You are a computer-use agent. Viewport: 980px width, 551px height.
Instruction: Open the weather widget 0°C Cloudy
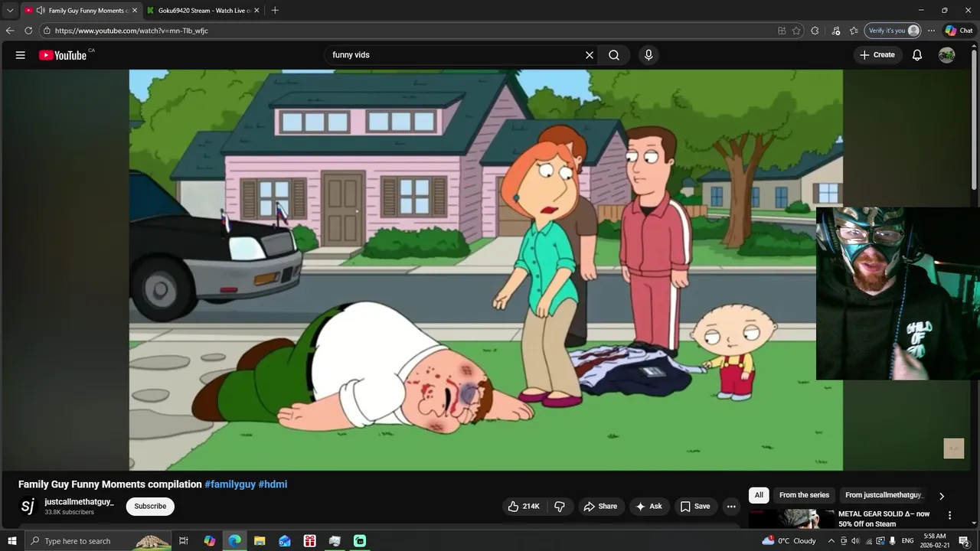[x=789, y=541]
